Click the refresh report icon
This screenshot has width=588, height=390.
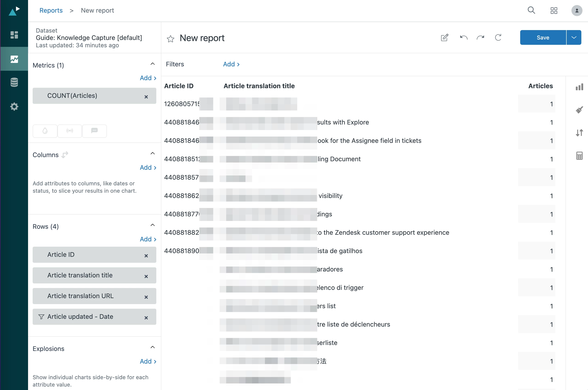click(498, 38)
